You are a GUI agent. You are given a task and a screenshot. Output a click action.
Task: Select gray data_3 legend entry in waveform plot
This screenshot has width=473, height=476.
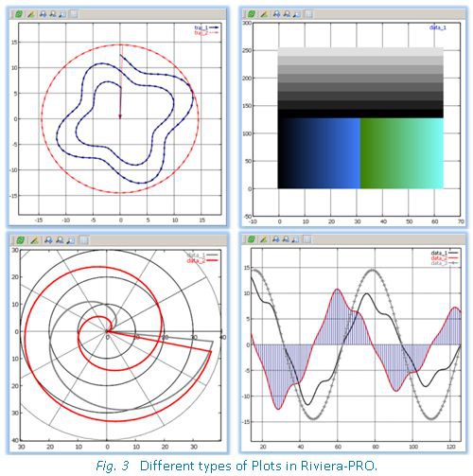[444, 263]
